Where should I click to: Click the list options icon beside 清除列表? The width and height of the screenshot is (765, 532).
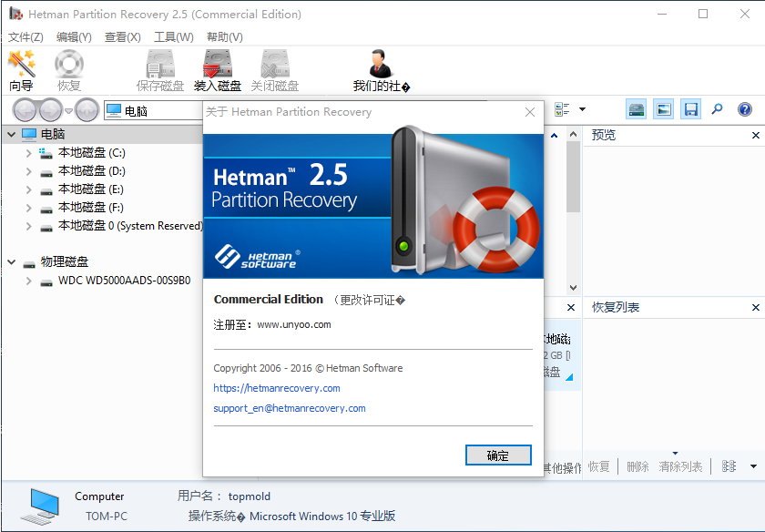coord(729,466)
